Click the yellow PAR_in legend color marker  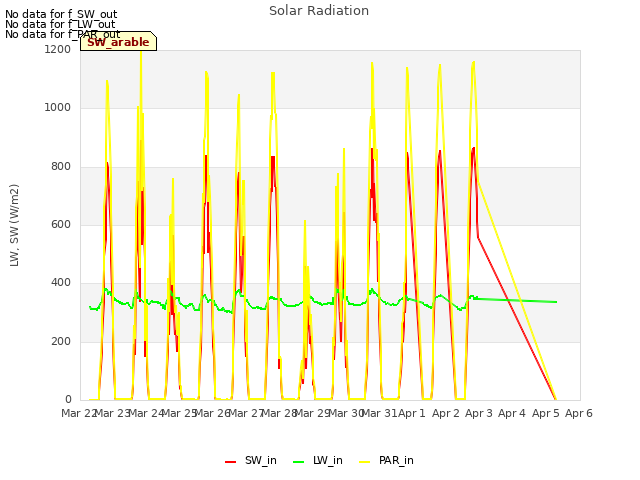click(x=364, y=462)
